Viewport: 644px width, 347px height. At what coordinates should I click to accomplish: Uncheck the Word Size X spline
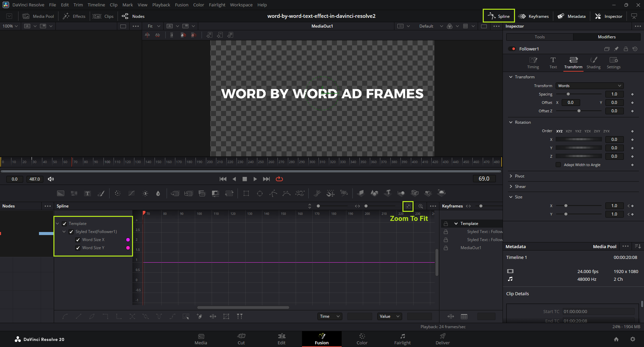(78, 240)
